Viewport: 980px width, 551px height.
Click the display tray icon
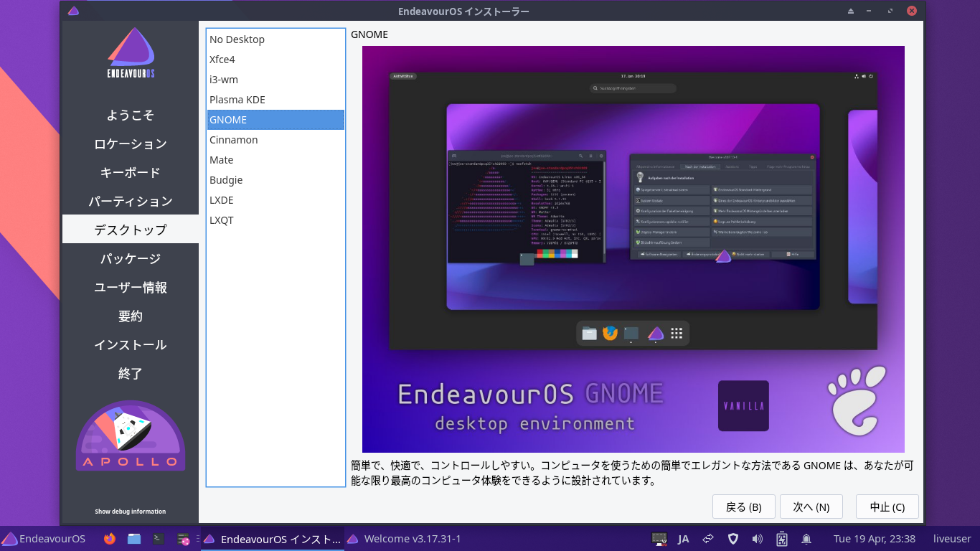[659, 539]
